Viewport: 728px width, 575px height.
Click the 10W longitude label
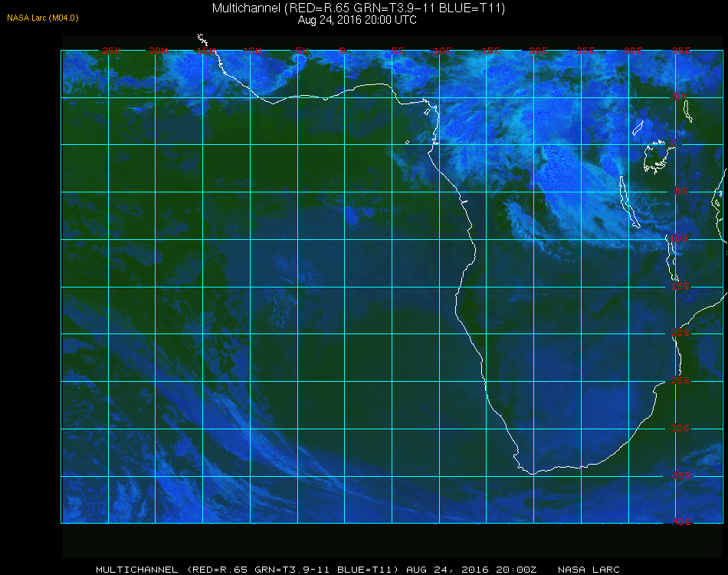(x=252, y=51)
